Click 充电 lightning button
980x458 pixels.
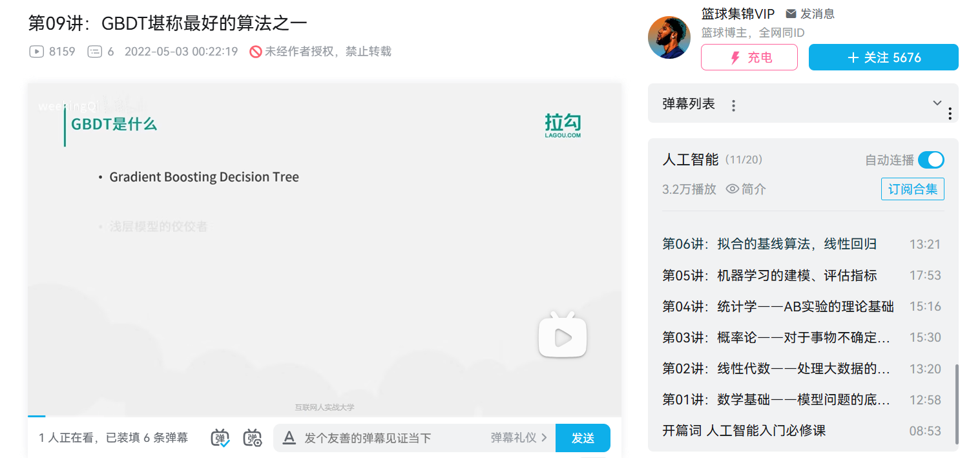click(x=749, y=57)
